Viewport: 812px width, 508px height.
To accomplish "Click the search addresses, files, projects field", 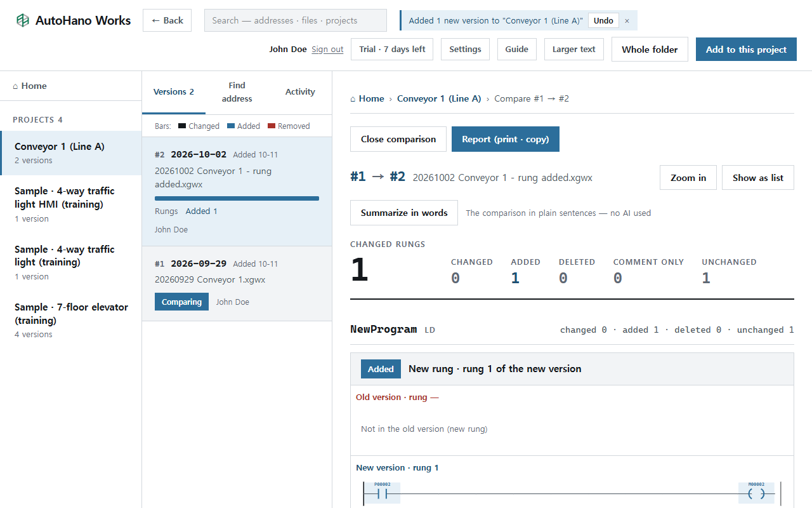I will (295, 20).
